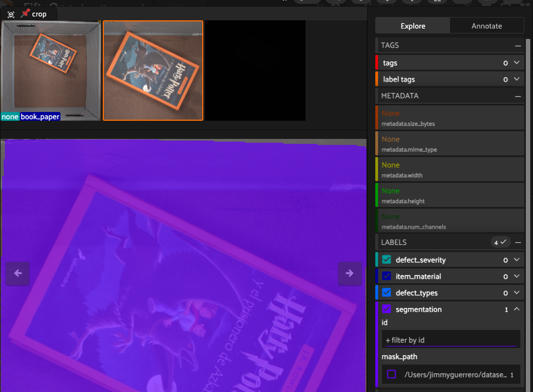Expand the label tags chevron
The width and height of the screenshot is (533, 392).
point(517,79)
